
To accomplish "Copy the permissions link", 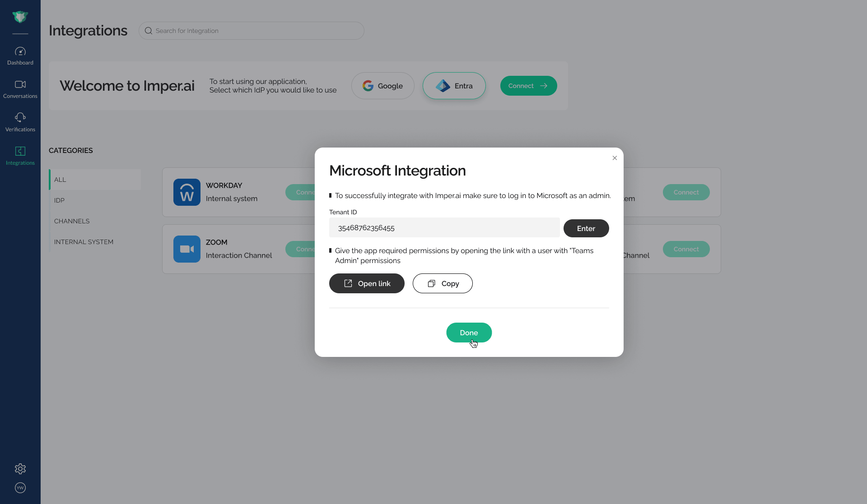I will tap(442, 283).
